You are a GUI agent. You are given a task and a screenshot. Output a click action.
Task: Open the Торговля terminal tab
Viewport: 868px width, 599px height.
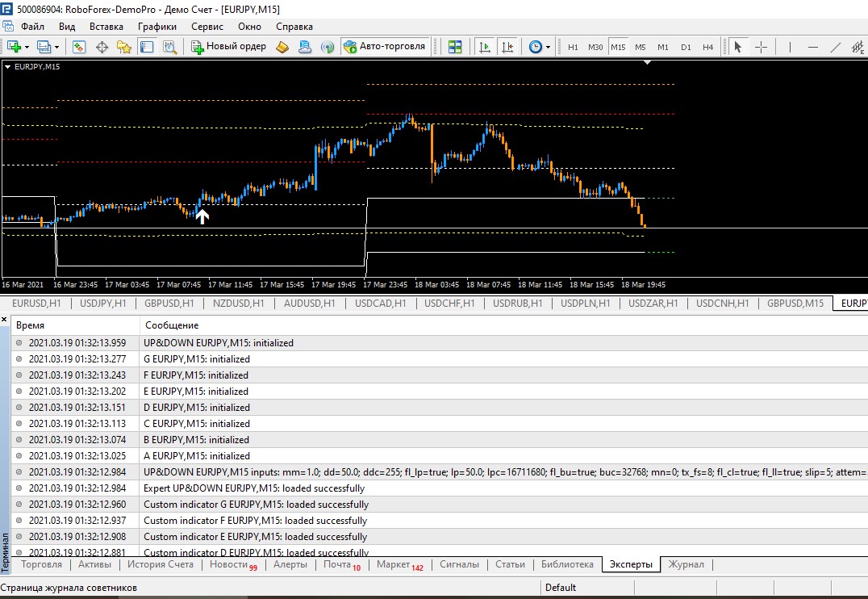(x=41, y=564)
